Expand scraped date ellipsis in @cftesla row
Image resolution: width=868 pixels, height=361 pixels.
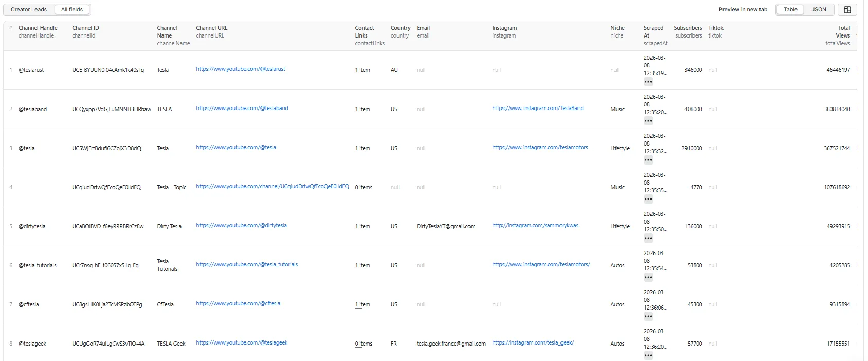648,316
